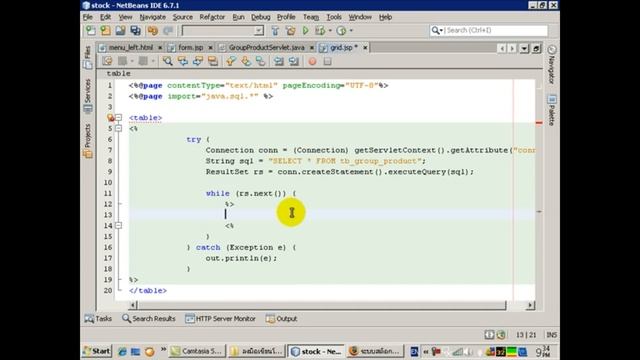Click the error hint icon on line 4
640x360 pixels.
[111, 118]
